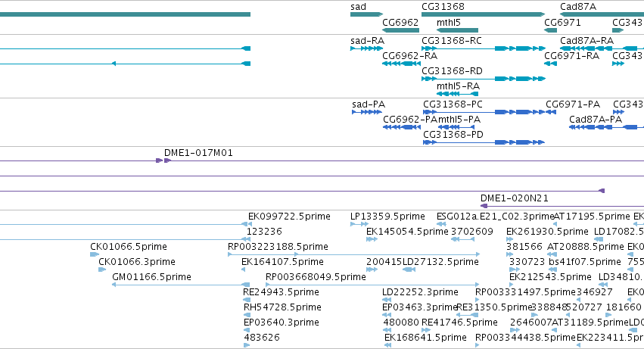Click EST RP003223188.5prime
Viewport: 644px width, 349px height.
[x=278, y=247]
